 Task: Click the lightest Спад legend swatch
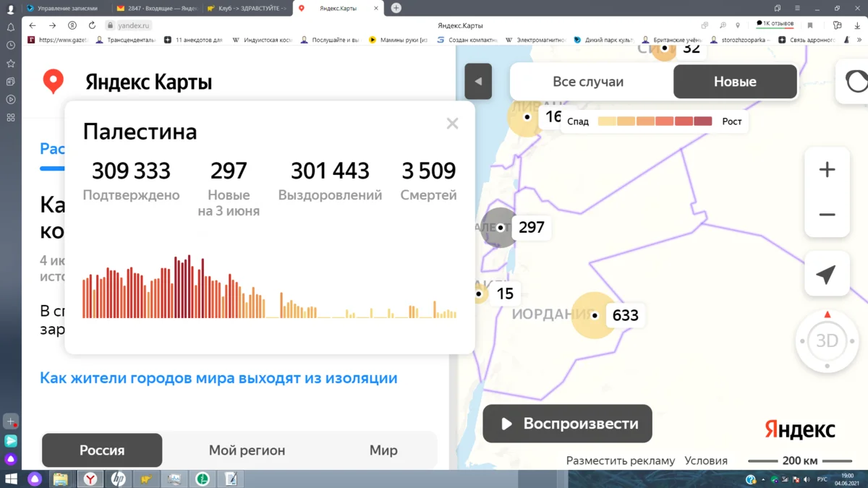[607, 121]
